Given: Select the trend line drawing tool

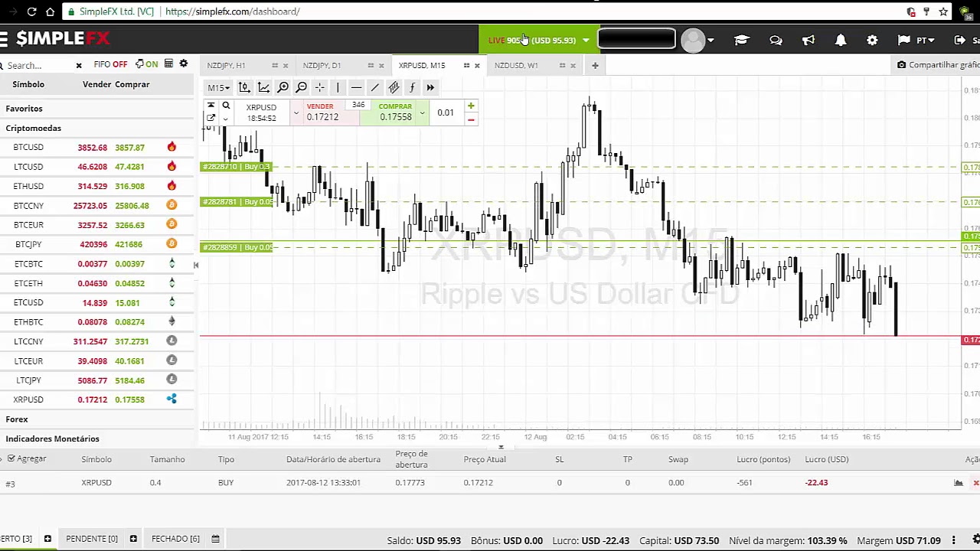Looking at the screenshot, I should pyautogui.click(x=374, y=87).
